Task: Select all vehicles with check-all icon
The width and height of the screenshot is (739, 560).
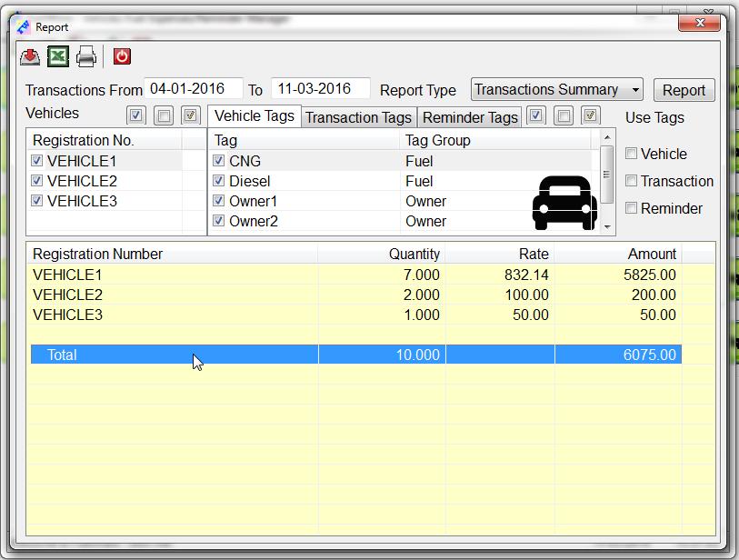Action: 137,114
